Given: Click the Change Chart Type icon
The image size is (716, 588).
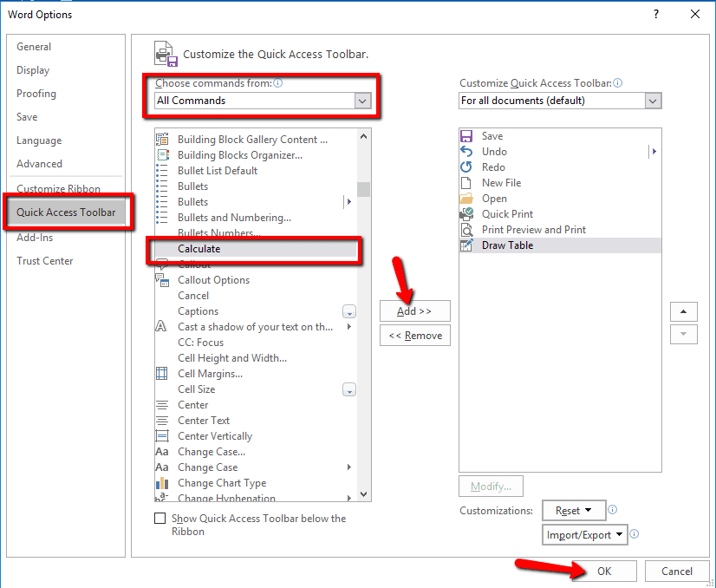Looking at the screenshot, I should click(x=162, y=483).
